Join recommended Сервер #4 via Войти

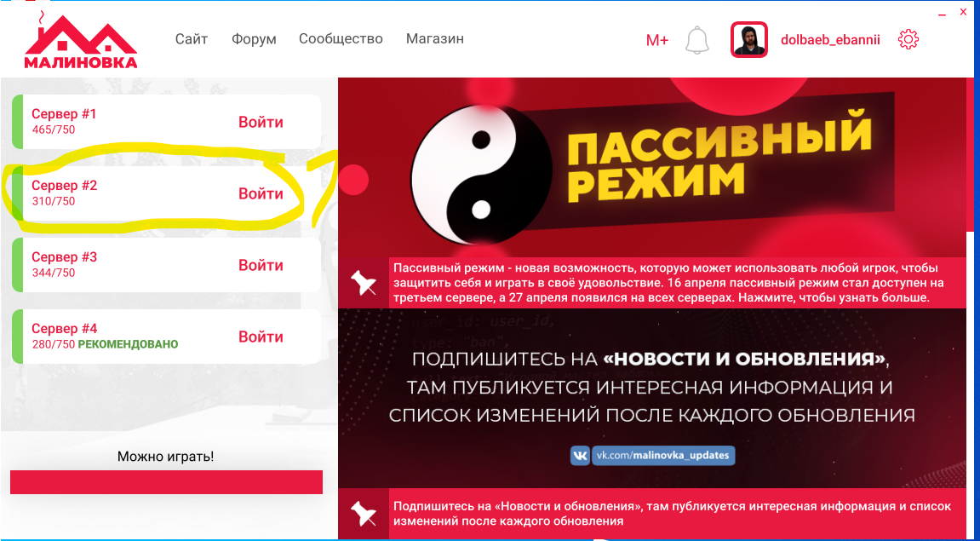point(261,337)
